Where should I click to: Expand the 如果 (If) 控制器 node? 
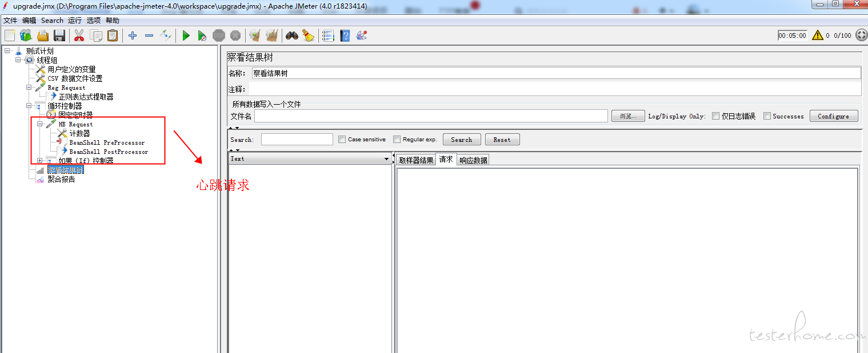(40, 161)
